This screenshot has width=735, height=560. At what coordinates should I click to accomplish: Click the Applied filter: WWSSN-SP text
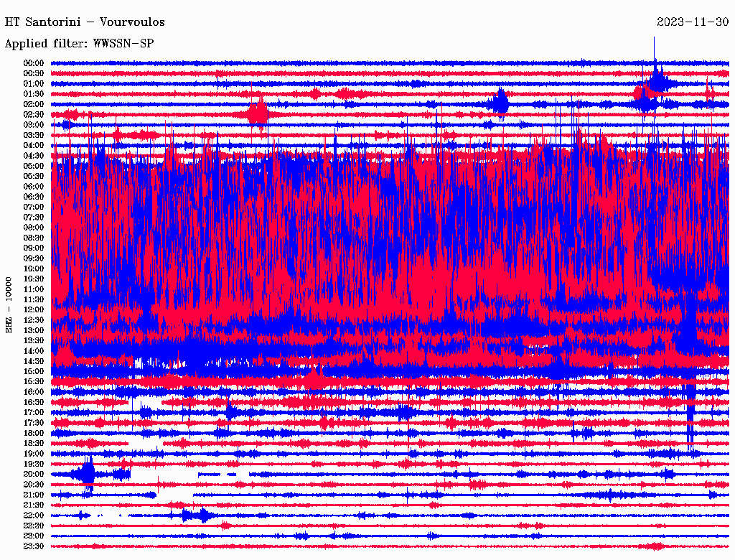point(79,44)
